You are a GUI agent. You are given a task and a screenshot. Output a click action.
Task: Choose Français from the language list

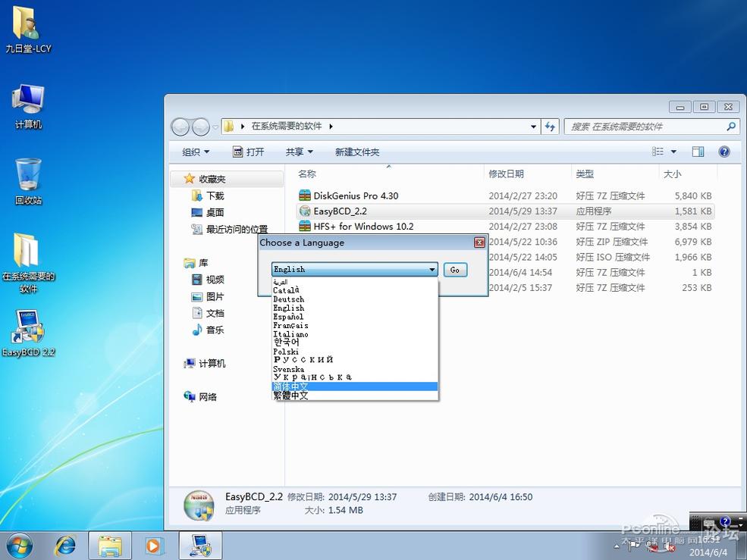tap(354, 325)
